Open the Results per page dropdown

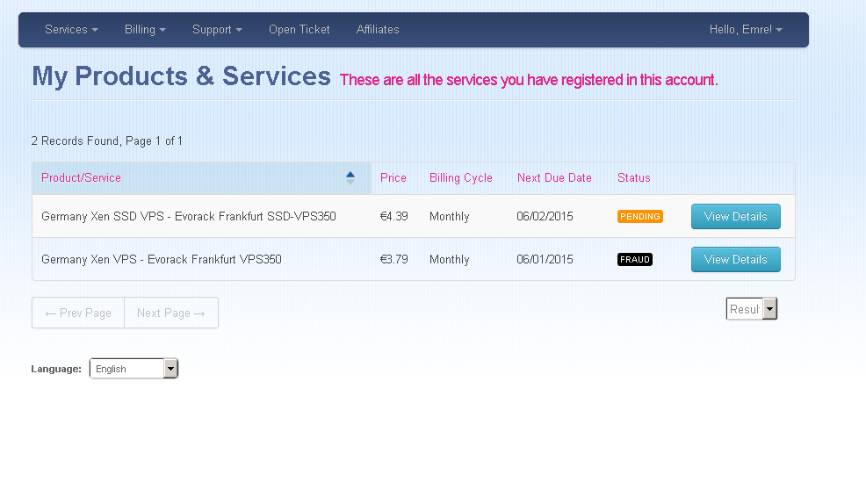pos(752,309)
